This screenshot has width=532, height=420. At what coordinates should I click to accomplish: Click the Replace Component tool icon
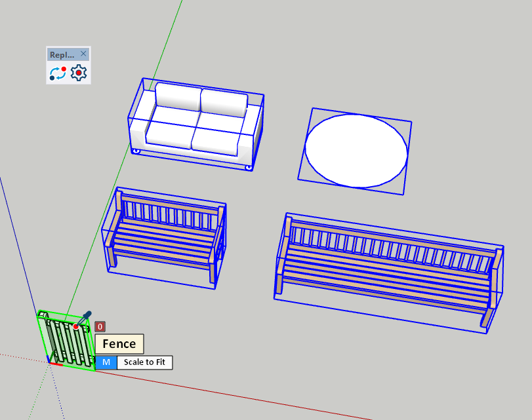point(58,73)
